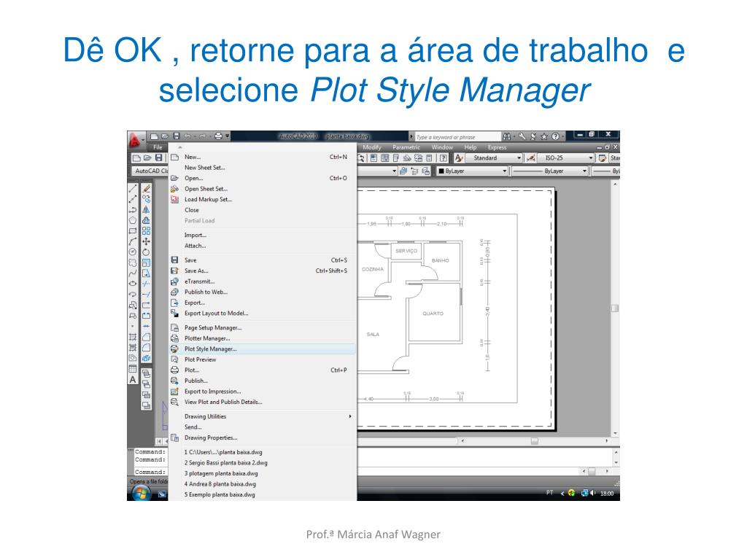Open Drawing Properties from menu
Image resolution: width=747 pixels, height=560 pixels.
[x=263, y=437]
